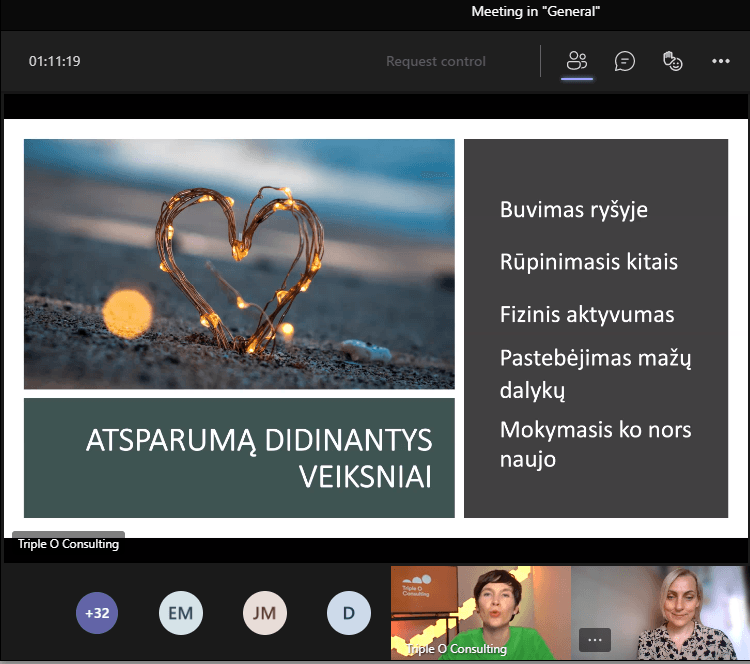Image resolution: width=750 pixels, height=664 pixels.
Task: Click the Rūpinimasis kitais line on the slide
Action: (x=589, y=262)
